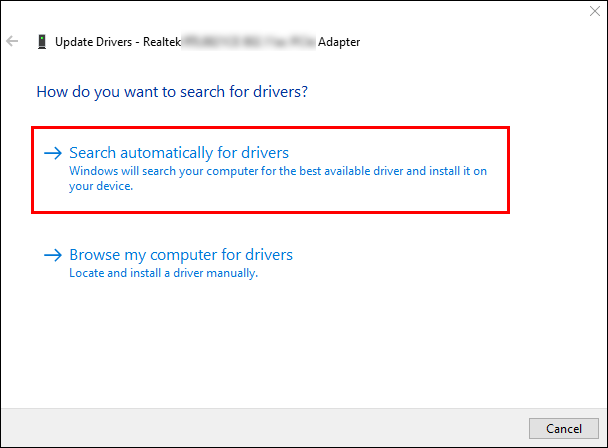Select Browse my computer for drivers

(x=180, y=255)
